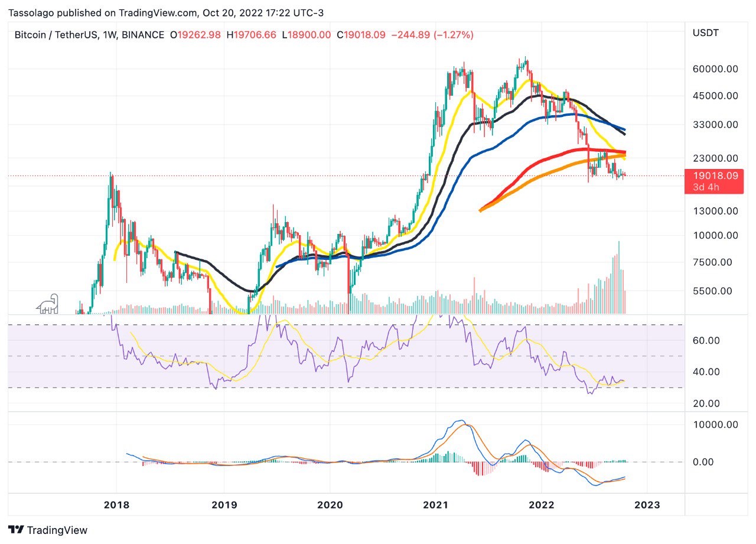Click the 3d 4h bar countdown label
The image size is (756, 544).
point(705,188)
